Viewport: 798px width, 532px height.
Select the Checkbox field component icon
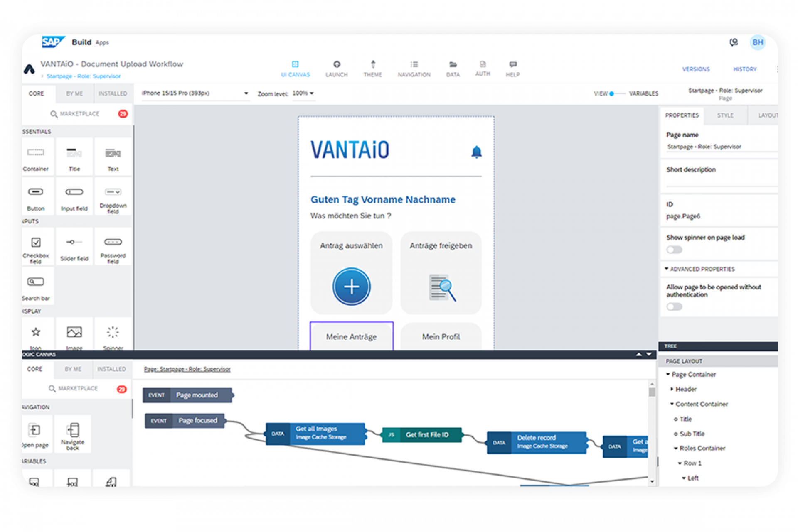point(36,243)
